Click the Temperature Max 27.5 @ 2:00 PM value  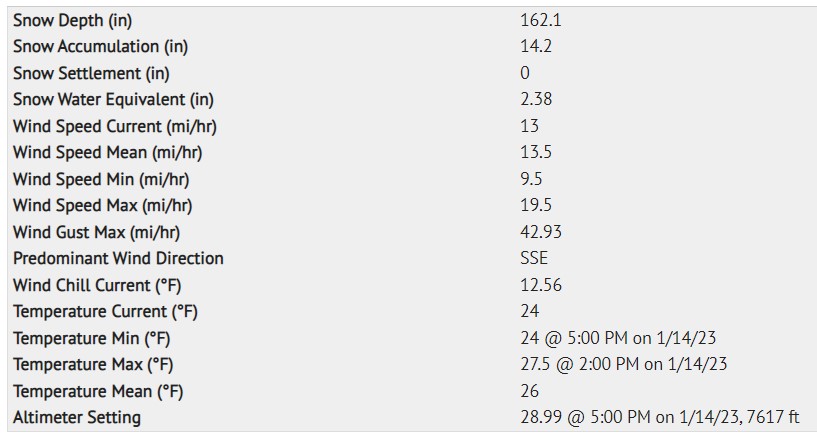[579, 364]
